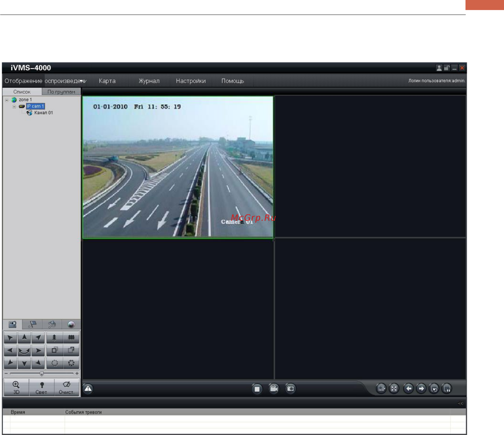This screenshot has height=435, width=504.
Task: Pan camera to lower-left with PTZ arrow
Action: coord(10,363)
